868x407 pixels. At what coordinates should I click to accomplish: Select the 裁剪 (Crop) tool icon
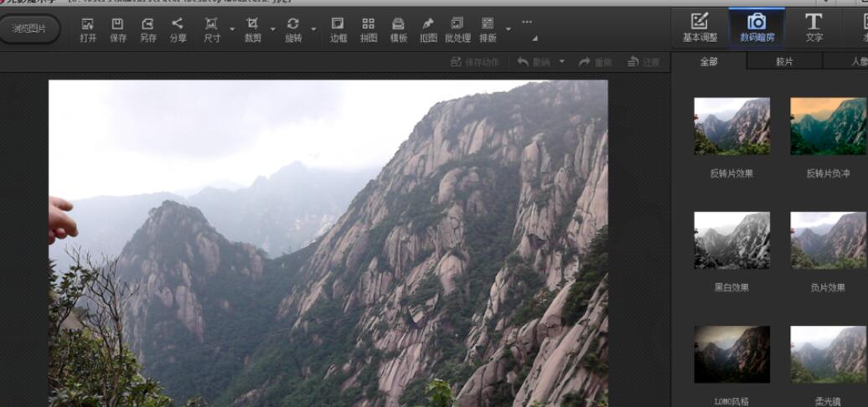pos(252,23)
